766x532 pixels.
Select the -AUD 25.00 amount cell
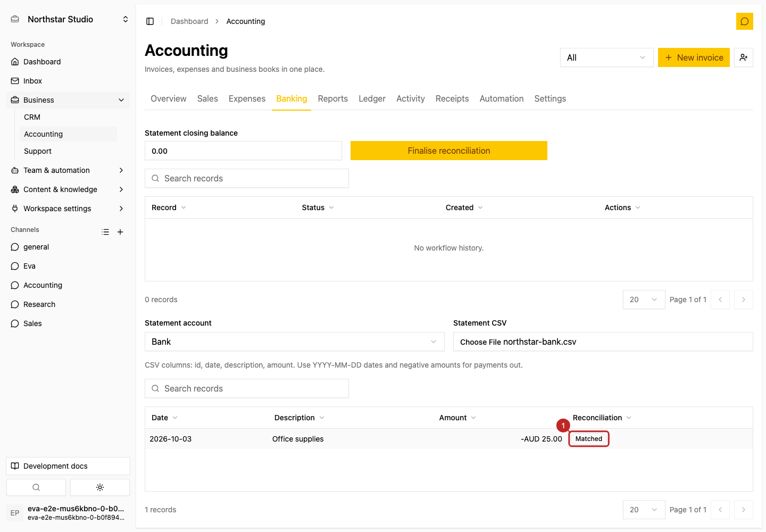(x=542, y=439)
